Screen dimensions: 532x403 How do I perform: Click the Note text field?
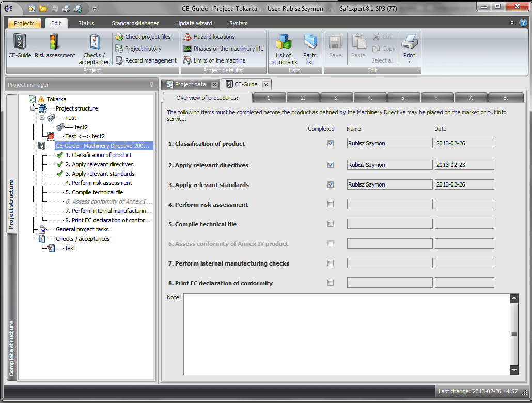point(346,334)
